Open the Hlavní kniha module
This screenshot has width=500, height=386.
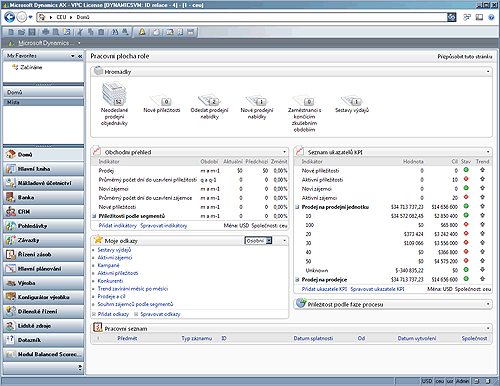(43, 169)
